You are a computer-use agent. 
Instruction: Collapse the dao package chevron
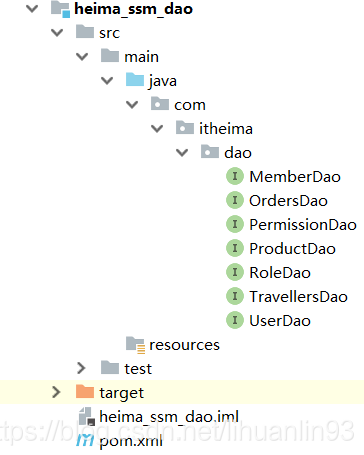[x=182, y=153]
